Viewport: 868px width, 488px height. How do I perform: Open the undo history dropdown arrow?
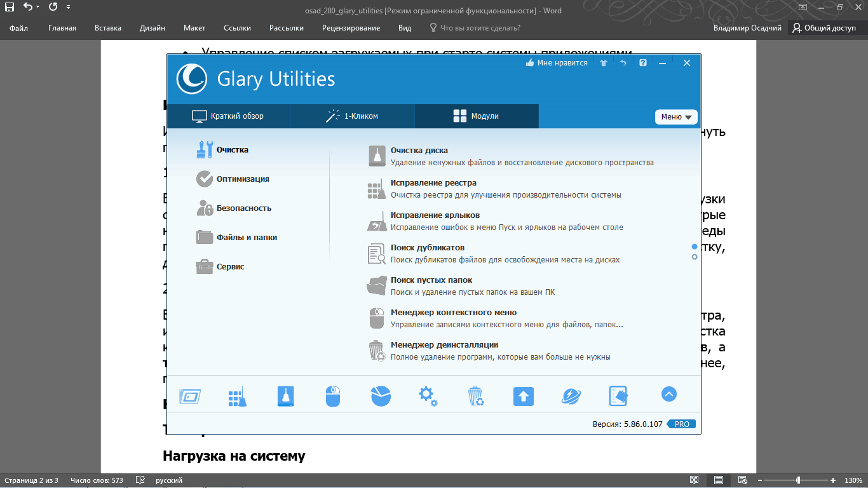coord(37,8)
